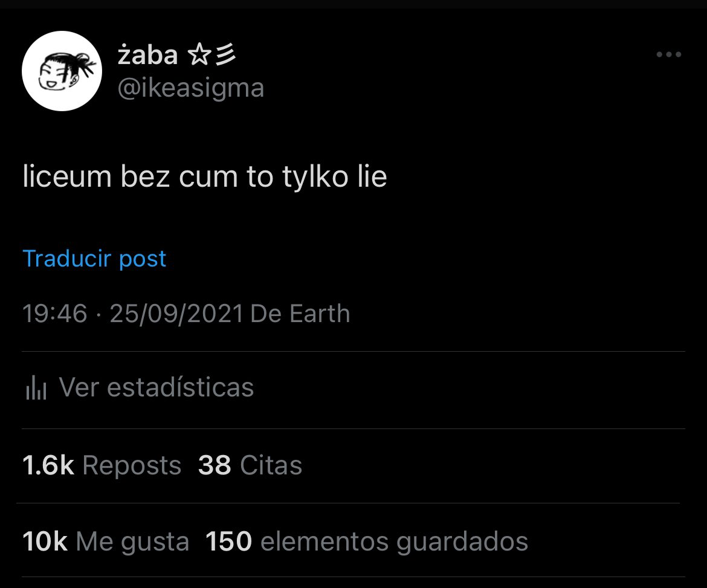Open the three-dot more options menu
The height and width of the screenshot is (588, 707).
tap(668, 55)
